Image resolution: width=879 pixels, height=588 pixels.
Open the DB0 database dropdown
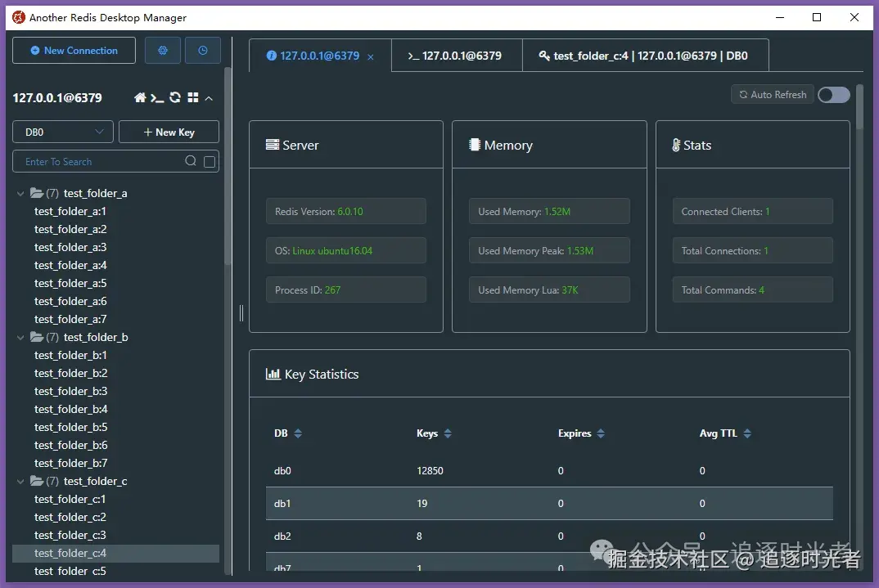(x=63, y=132)
